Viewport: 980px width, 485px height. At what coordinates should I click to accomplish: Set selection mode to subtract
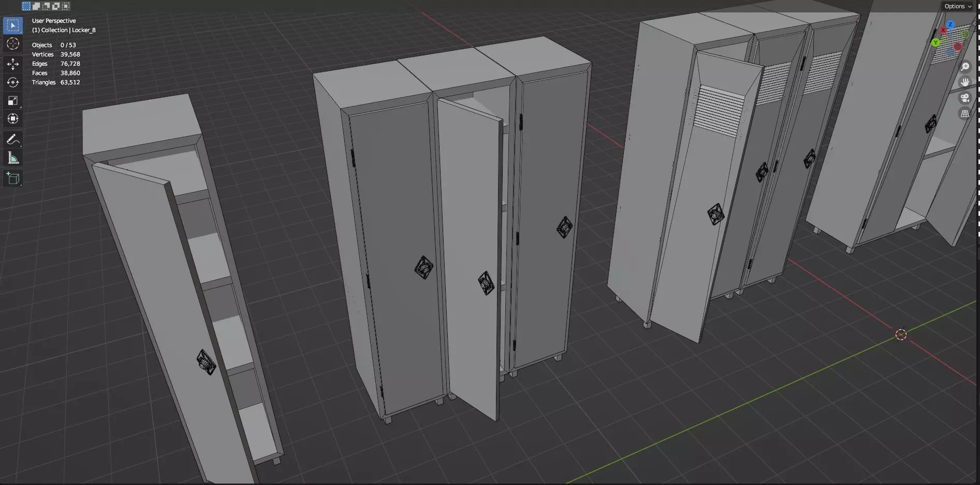(46, 6)
